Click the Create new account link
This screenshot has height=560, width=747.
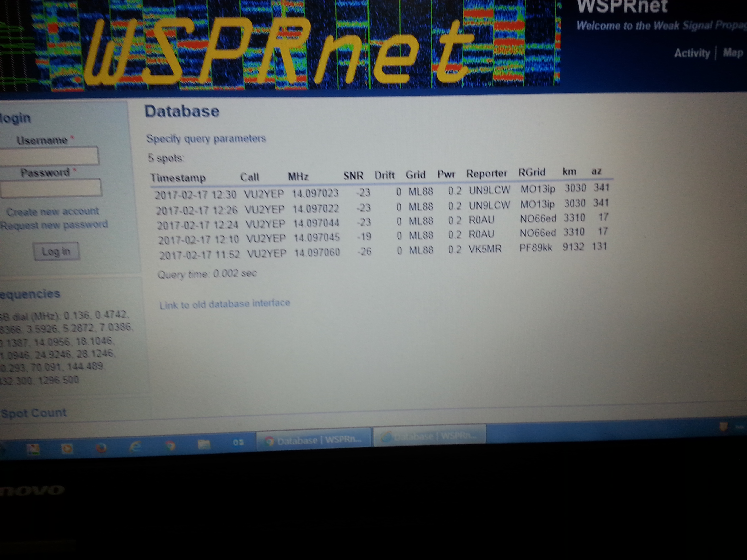click(x=53, y=212)
